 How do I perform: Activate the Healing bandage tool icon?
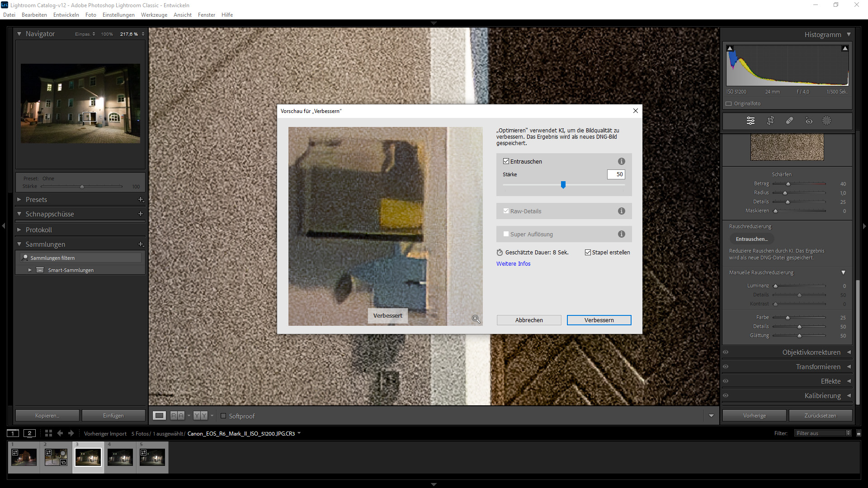(x=789, y=121)
